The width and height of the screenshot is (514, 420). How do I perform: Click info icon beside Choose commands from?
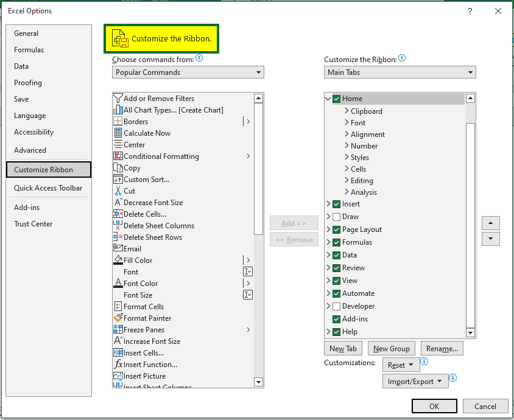pos(199,58)
